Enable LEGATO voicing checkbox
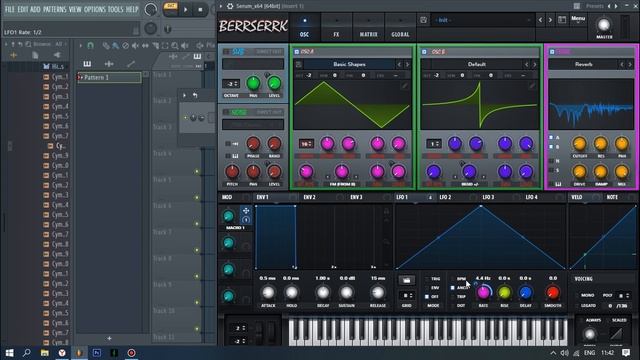This screenshot has width=640, height=360. pos(577,305)
